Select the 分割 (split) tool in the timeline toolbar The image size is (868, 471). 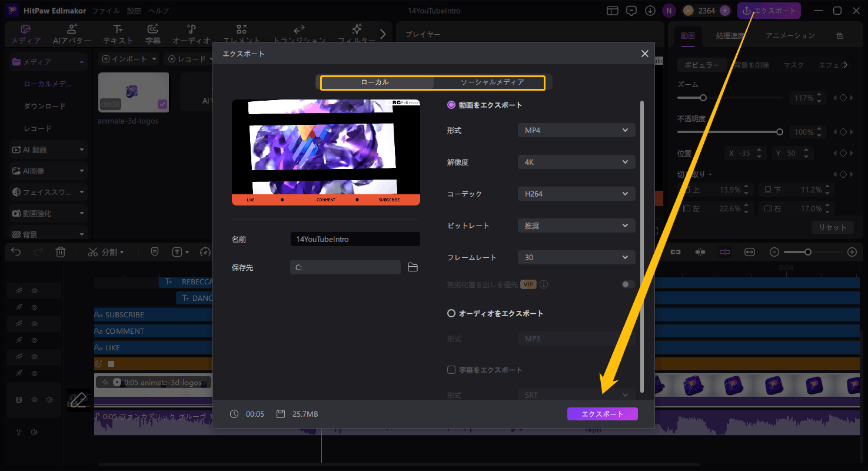(105, 252)
